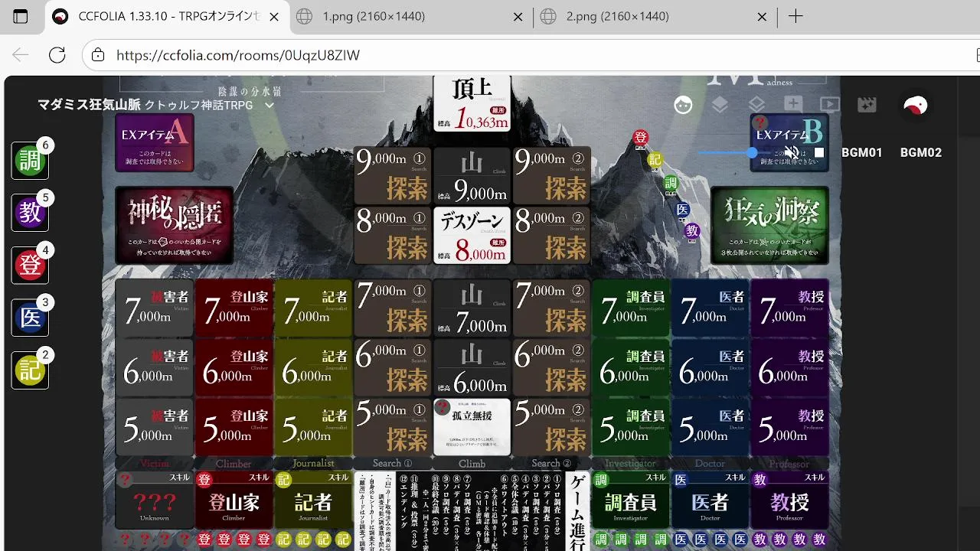The image size is (980, 551).
Task: Select the ??? Unknown skill card
Action: pos(154,500)
